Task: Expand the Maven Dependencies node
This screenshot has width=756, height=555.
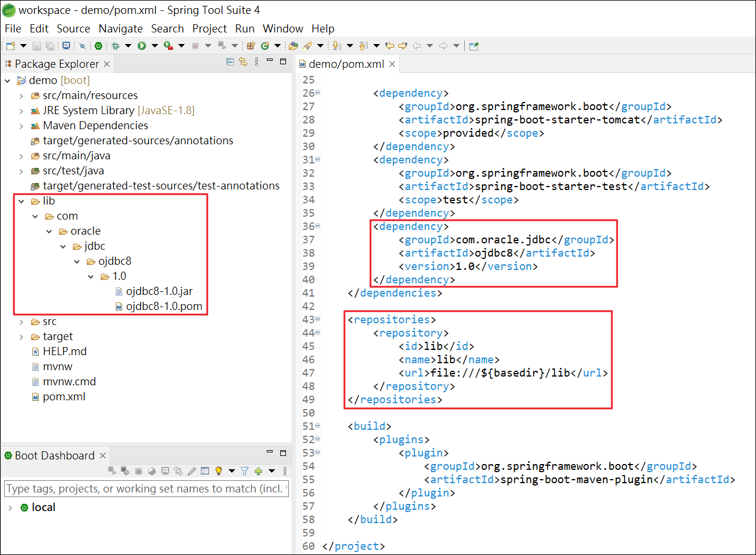Action: [21, 126]
